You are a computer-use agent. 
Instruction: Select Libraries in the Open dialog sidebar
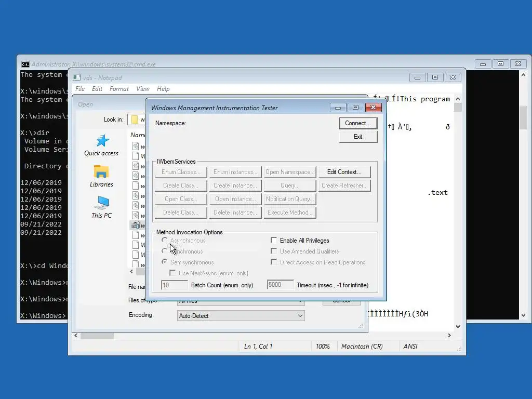101,176
